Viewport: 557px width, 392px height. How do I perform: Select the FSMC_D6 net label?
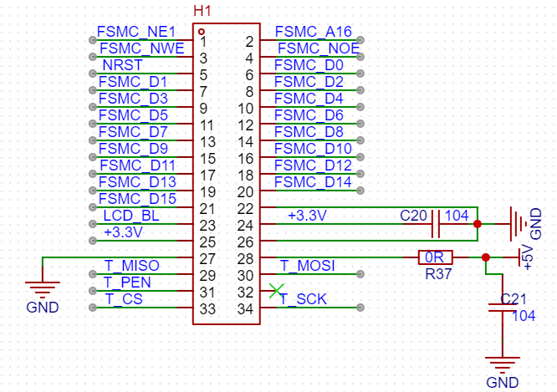pyautogui.click(x=309, y=115)
